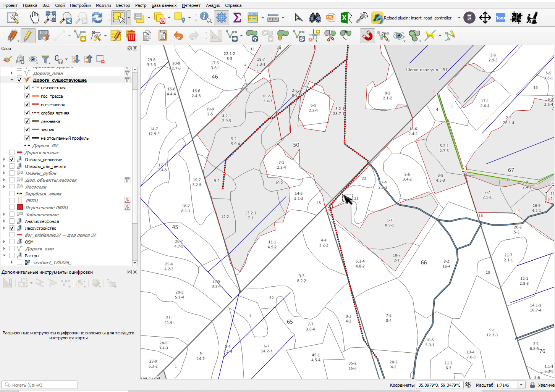This screenshot has width=555, height=392.
Task: Click the Excel export icon
Action: 346,18
